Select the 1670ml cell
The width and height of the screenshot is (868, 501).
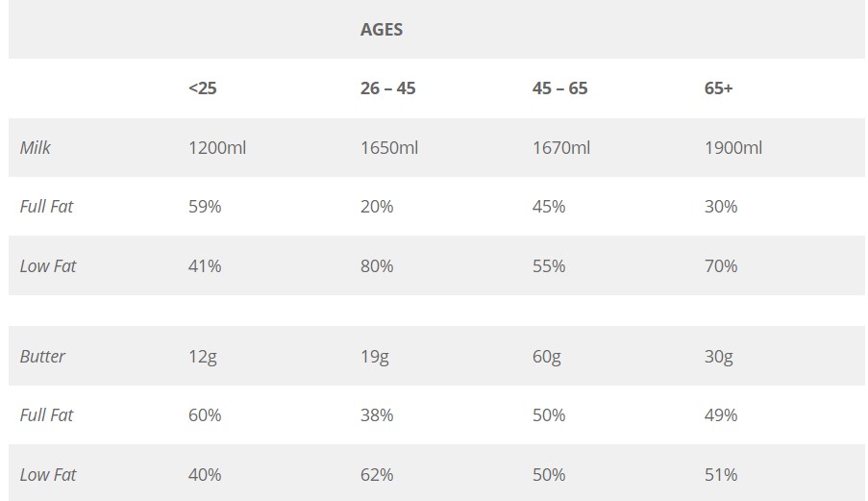pos(561,148)
